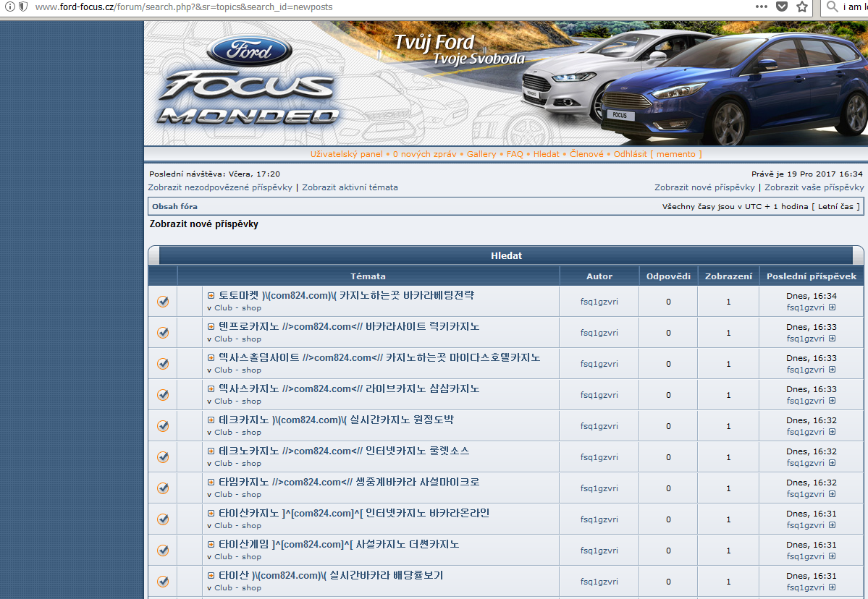This screenshot has height=599, width=868.
Task: Open the tracking protection shield icon
Action: 23,7
